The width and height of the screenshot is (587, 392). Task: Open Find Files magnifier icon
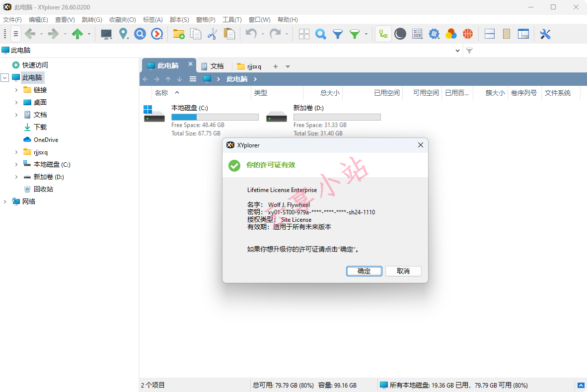321,34
